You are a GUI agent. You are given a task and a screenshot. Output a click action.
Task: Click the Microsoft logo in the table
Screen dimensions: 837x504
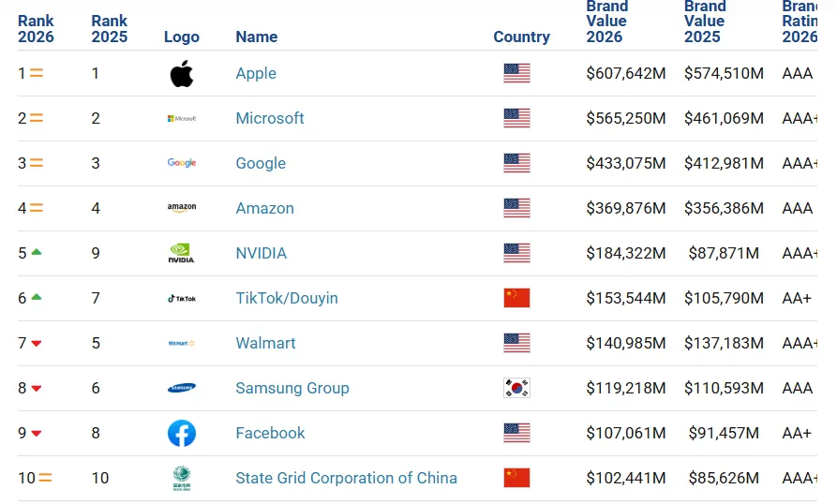tap(182, 118)
